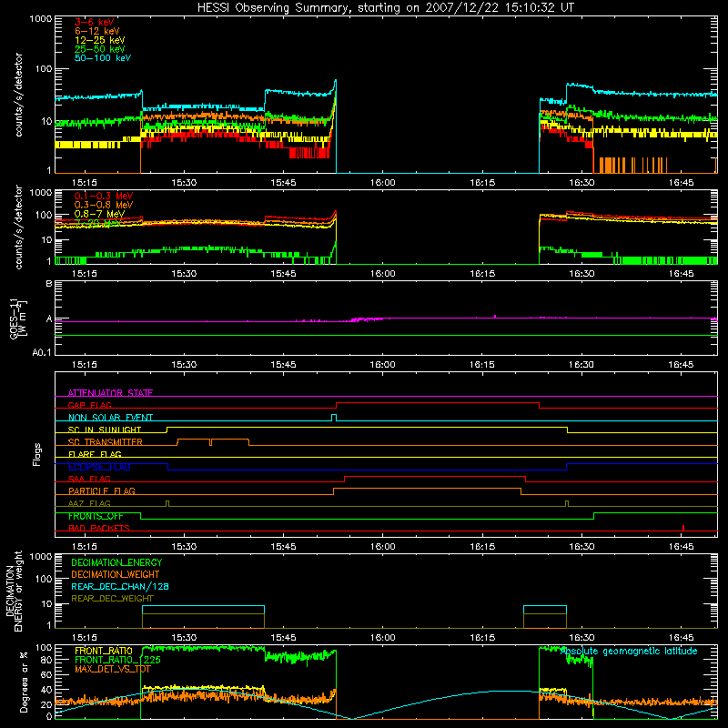Click NON_SOLAR_EVENT cyan pulse near 15:52

pos(334,418)
